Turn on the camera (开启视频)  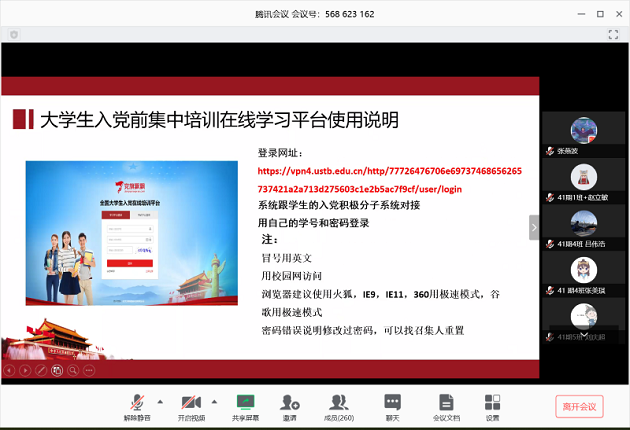(190, 403)
